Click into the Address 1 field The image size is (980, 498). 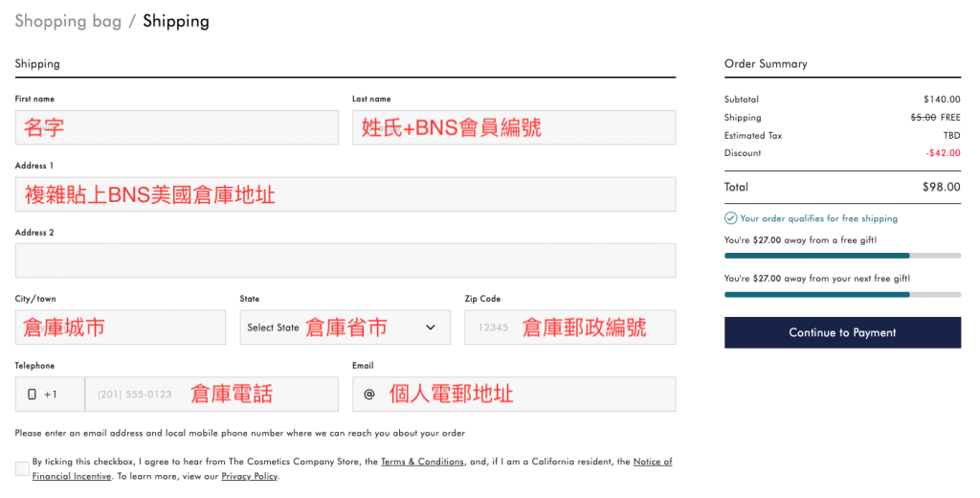(345, 194)
